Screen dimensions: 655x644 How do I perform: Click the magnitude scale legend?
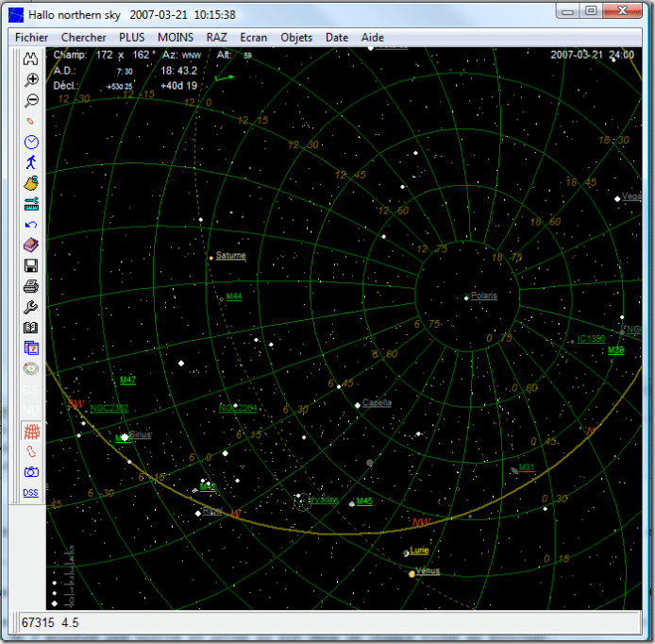(63, 576)
